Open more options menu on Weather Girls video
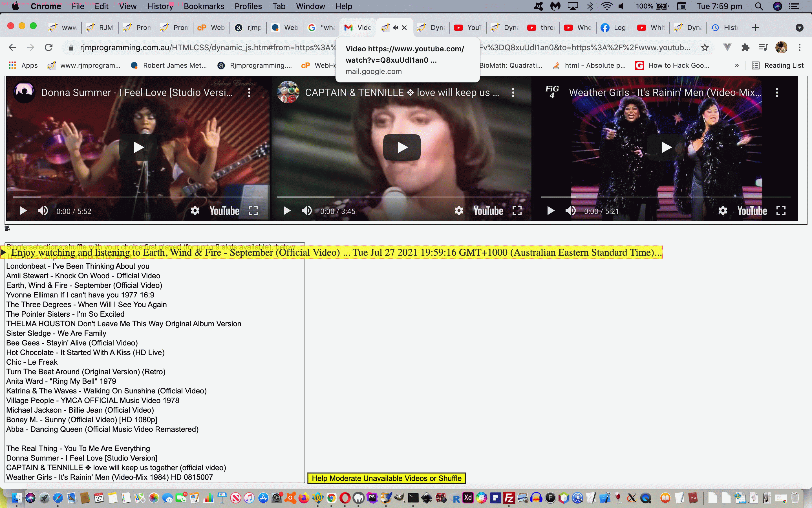812x508 pixels. coord(777,93)
